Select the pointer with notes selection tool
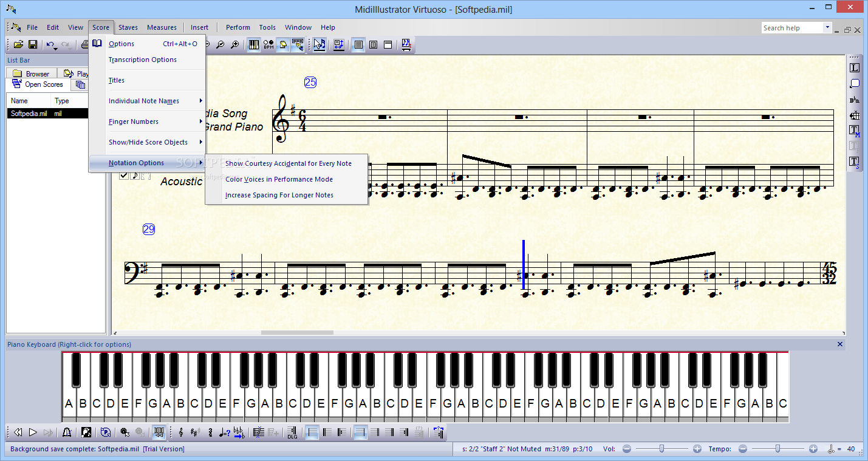The width and height of the screenshot is (868, 461). (x=320, y=44)
